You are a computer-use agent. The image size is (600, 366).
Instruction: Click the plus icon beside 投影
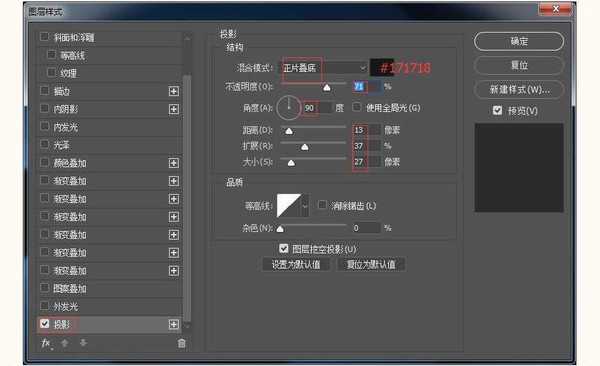(x=174, y=325)
